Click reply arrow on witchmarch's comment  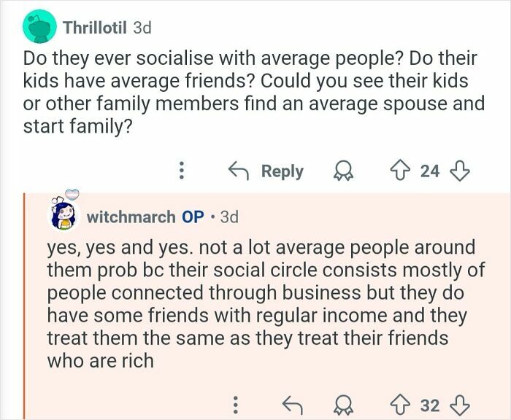(292, 405)
